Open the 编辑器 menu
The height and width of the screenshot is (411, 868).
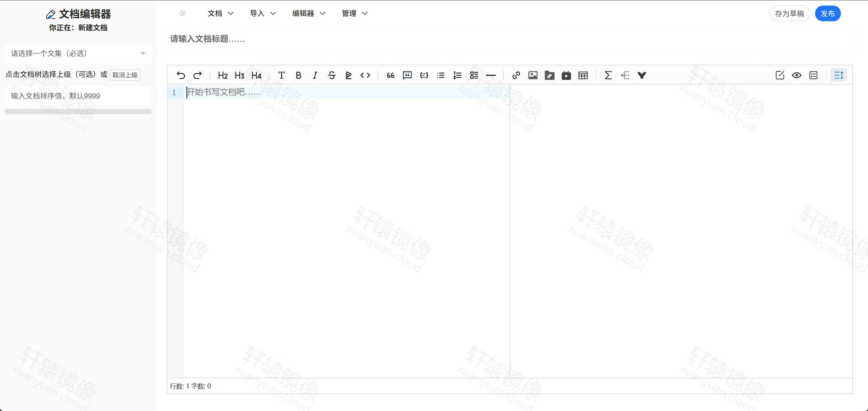point(309,14)
